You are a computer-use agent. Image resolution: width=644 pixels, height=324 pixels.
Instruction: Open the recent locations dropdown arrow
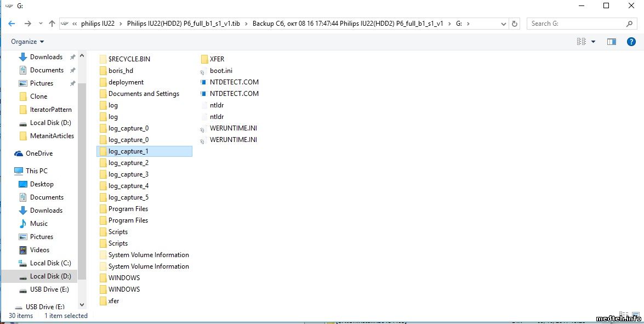(x=41, y=24)
